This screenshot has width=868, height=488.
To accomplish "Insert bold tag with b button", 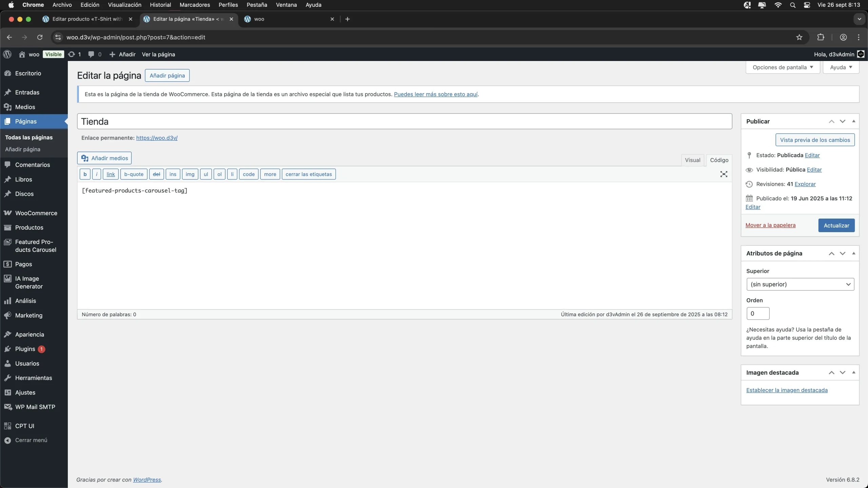I will pos(85,174).
